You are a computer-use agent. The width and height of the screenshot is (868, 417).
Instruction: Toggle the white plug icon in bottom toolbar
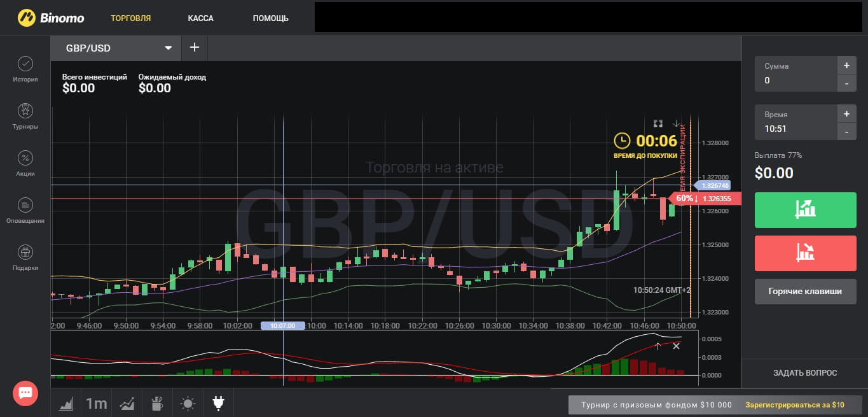218,403
